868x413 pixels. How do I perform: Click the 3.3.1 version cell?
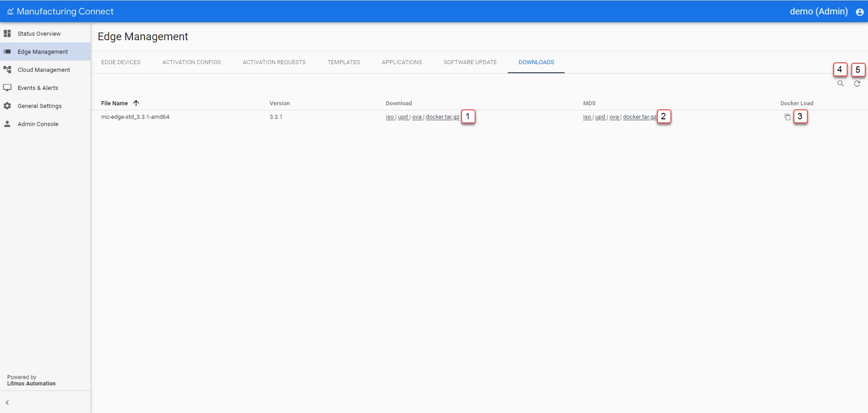pyautogui.click(x=276, y=117)
